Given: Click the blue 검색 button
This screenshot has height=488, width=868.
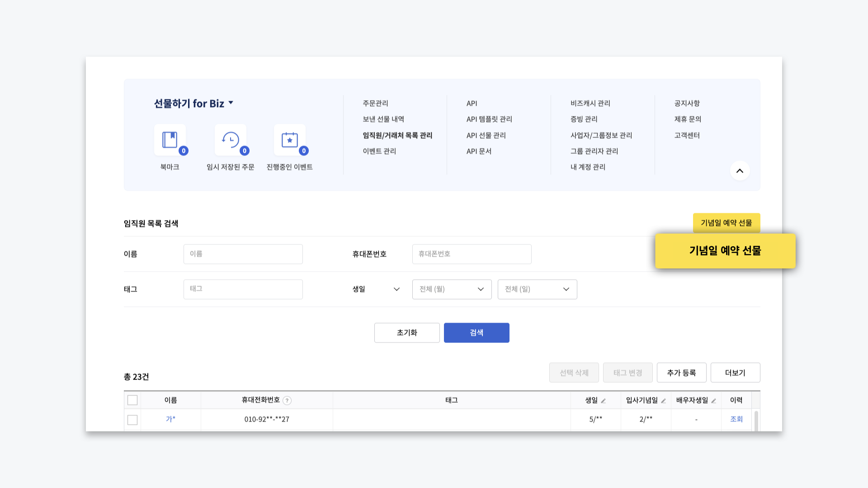Looking at the screenshot, I should (x=476, y=333).
